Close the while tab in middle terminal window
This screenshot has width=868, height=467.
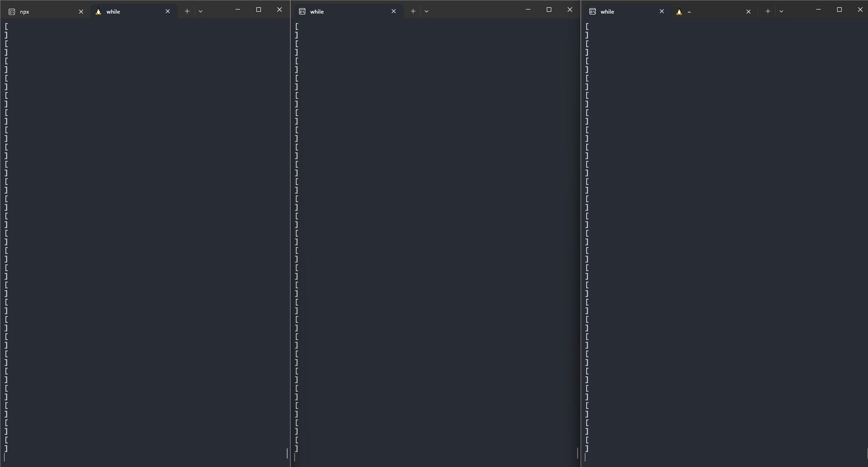tap(394, 12)
